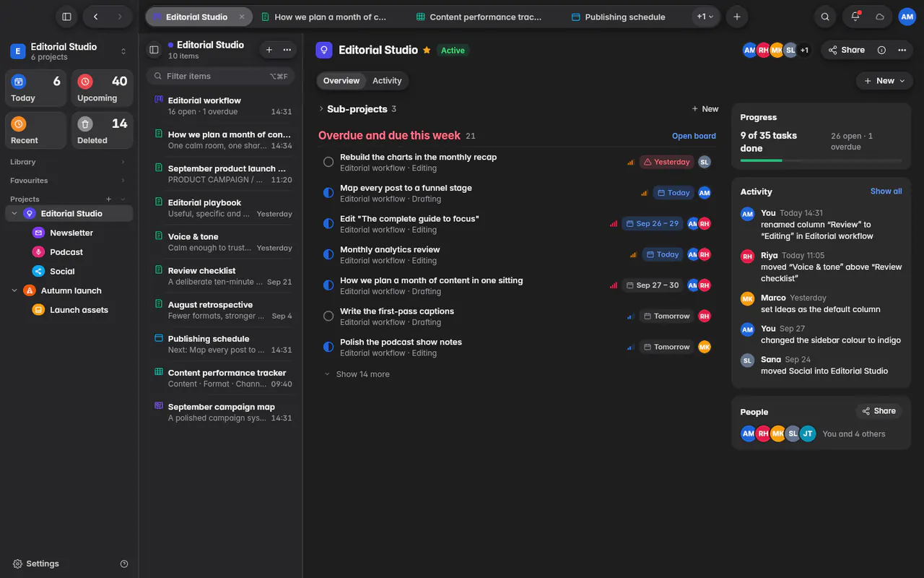
Task: Toggle status of "Map every post to a funnel stage"
Action: pyautogui.click(x=328, y=193)
